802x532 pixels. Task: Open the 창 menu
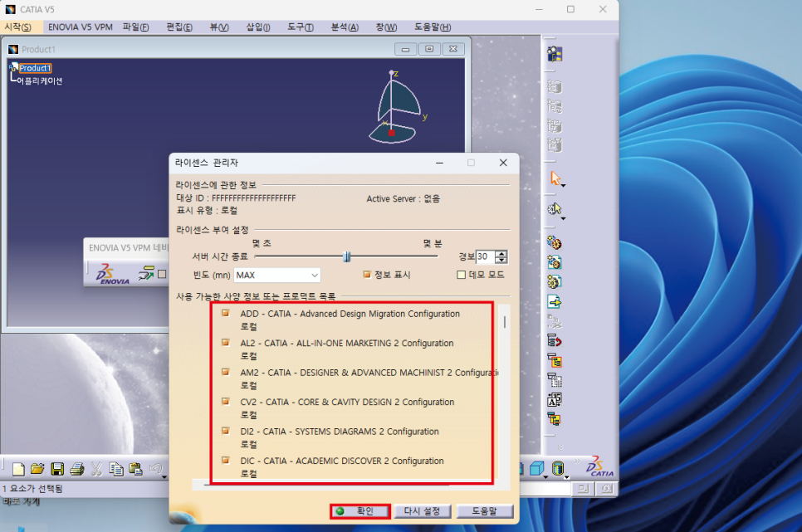tap(386, 27)
